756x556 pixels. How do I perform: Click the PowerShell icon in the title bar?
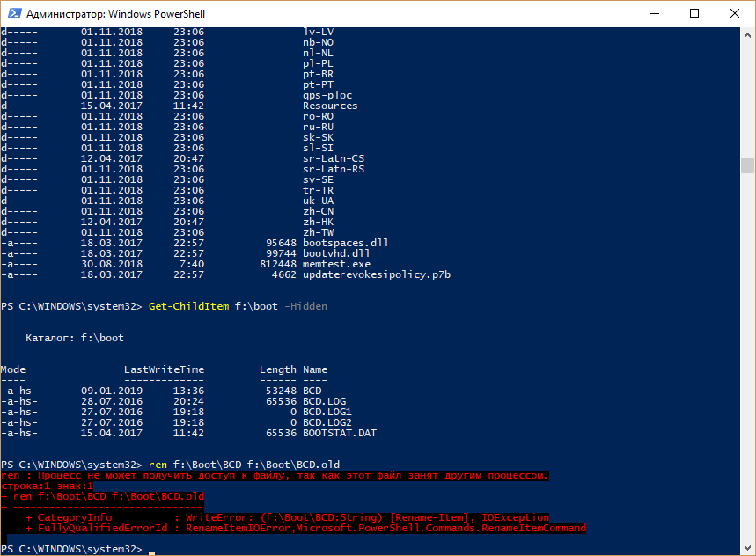[14, 13]
